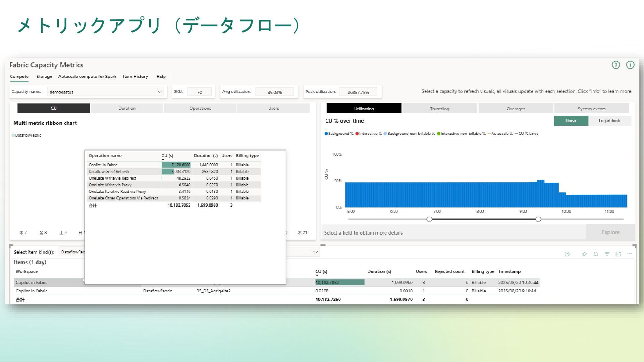Show the System events tab

(591, 109)
